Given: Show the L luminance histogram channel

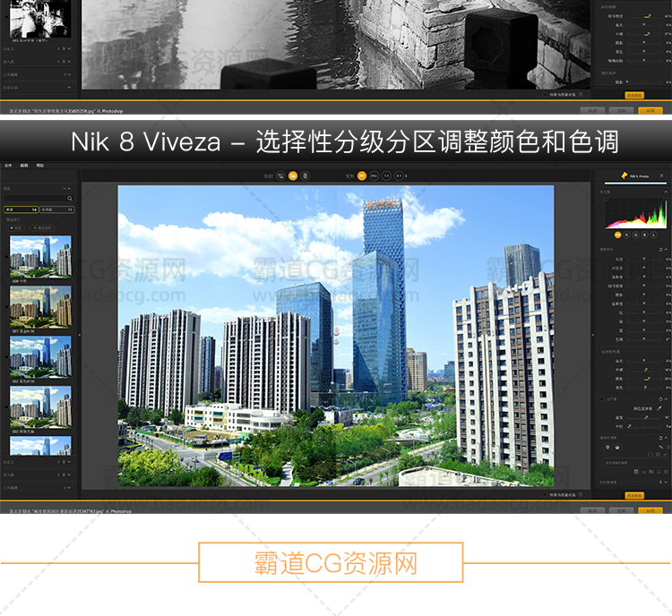Looking at the screenshot, I should 653,235.
